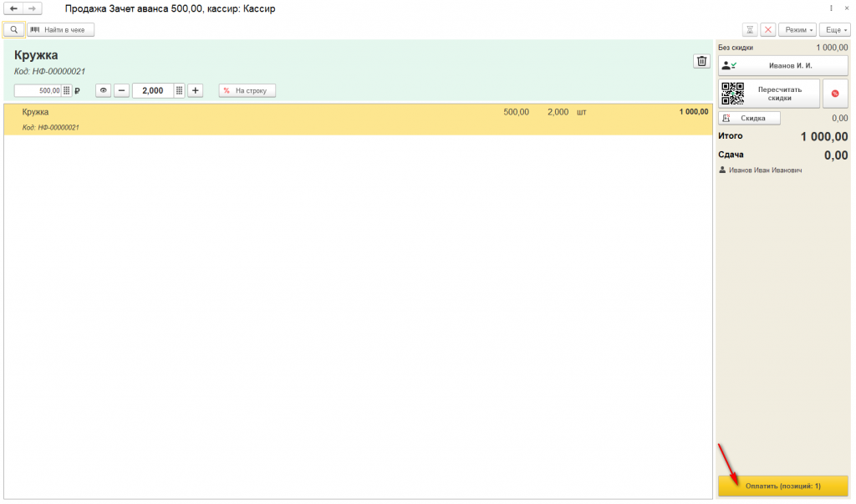Click Оплатить (позиций: 1) button

click(782, 486)
